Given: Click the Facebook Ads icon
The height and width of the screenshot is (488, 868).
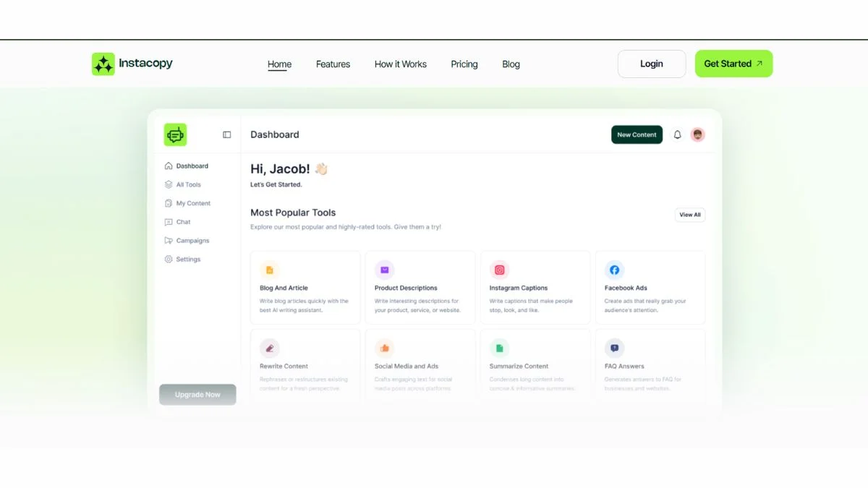Looking at the screenshot, I should pos(614,270).
